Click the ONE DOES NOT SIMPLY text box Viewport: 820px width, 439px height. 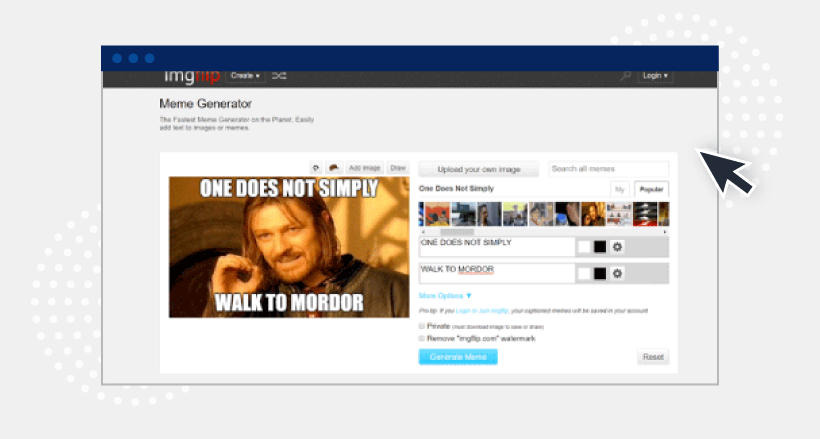tap(497, 247)
